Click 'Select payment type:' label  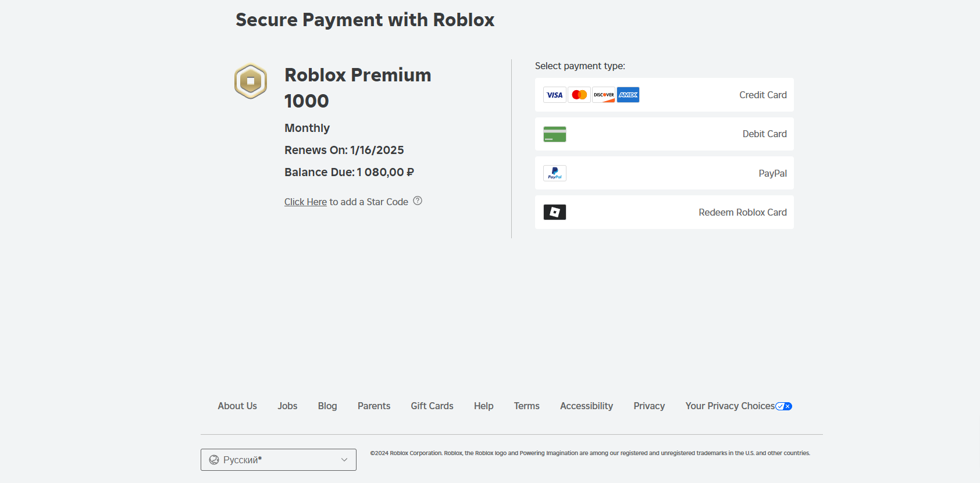tap(580, 66)
